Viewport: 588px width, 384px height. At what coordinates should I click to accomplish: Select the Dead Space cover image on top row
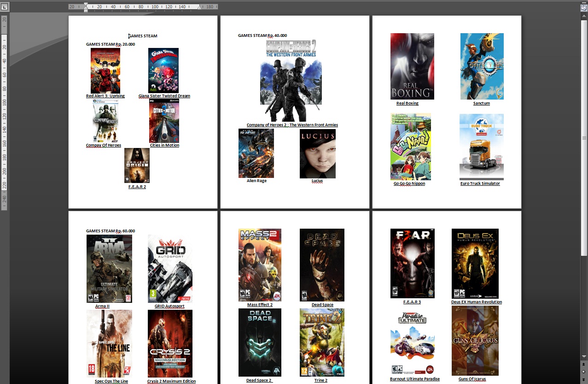(x=322, y=265)
